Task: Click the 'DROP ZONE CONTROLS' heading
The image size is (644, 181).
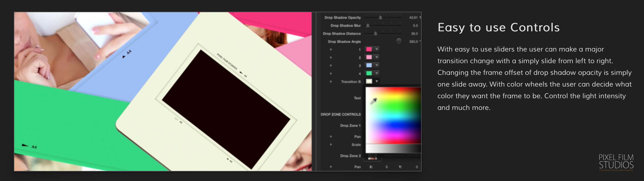Action: (341, 114)
